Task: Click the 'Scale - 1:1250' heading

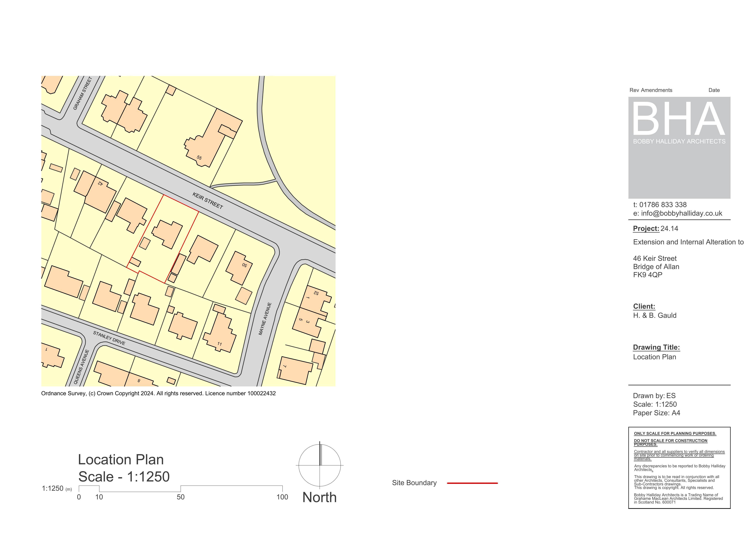Action: tap(124, 477)
